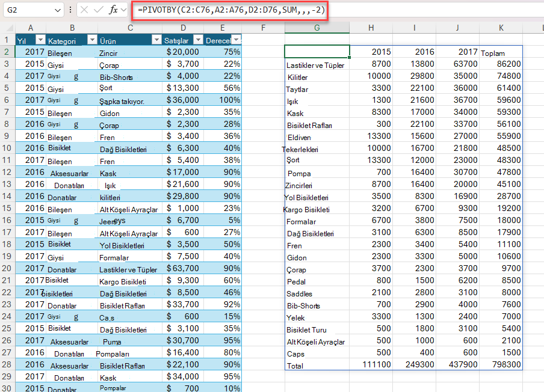Select column G header

[x=317, y=28]
